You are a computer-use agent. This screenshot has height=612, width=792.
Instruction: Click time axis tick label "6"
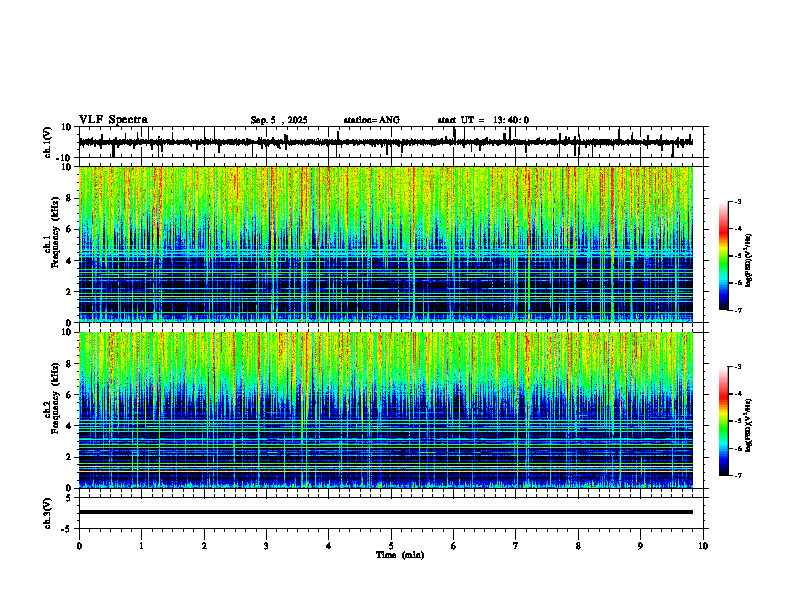click(x=453, y=546)
